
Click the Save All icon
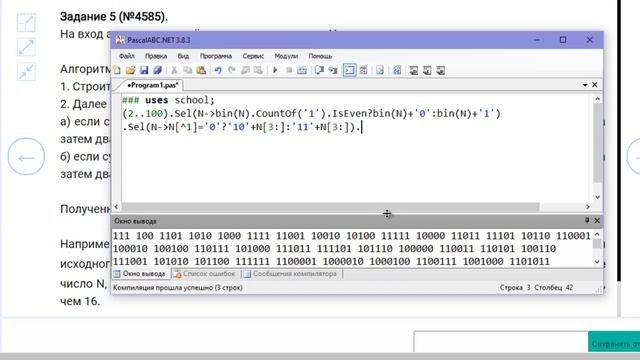coord(158,70)
